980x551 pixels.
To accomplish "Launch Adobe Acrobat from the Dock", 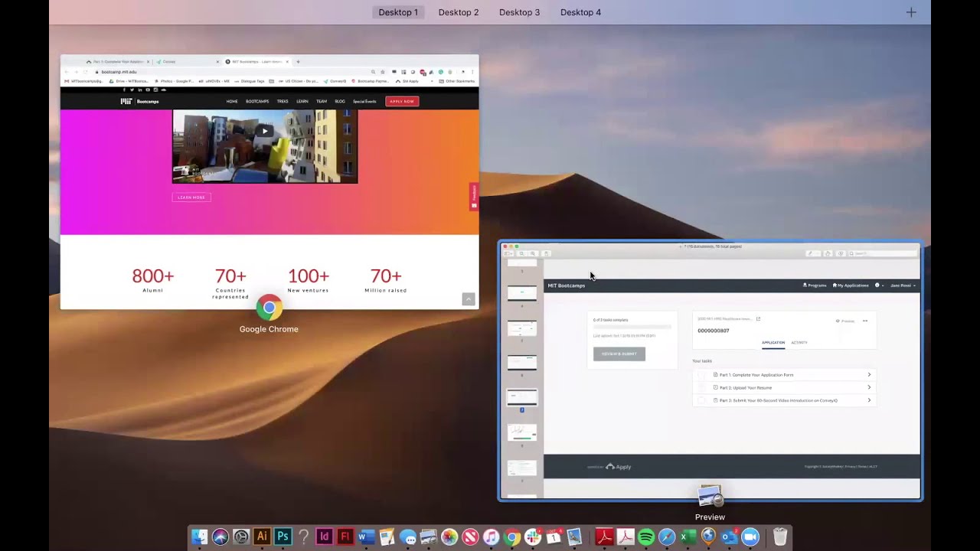I will pyautogui.click(x=605, y=537).
